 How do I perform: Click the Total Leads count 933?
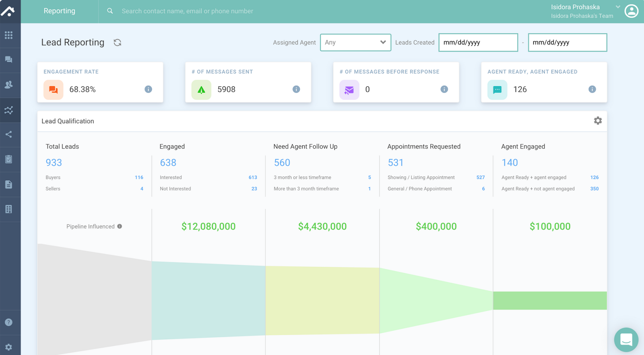tap(54, 162)
